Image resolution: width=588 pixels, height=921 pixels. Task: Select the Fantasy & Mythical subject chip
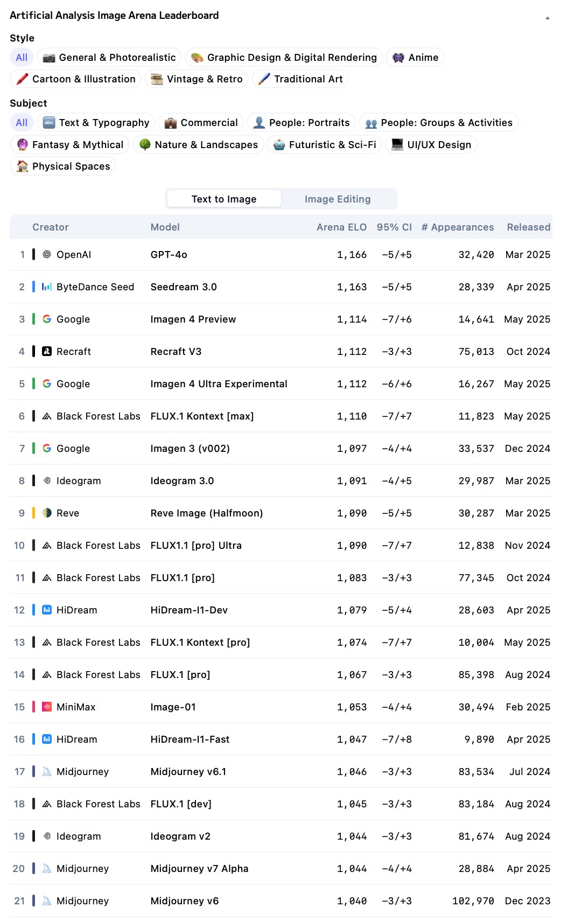click(70, 144)
